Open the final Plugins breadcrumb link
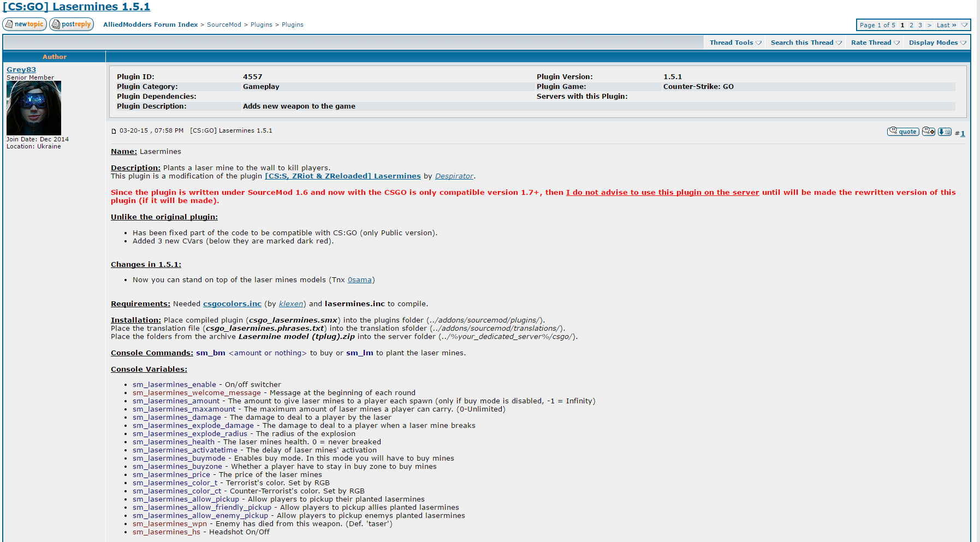980x542 pixels. (293, 25)
